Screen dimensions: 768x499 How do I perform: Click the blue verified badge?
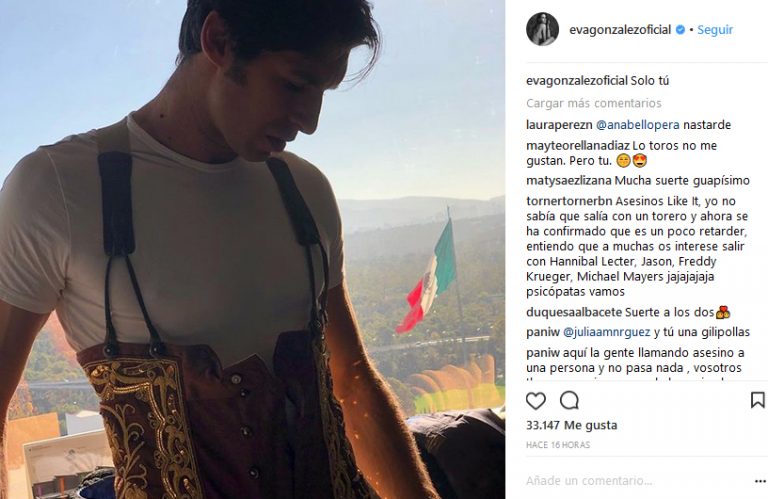[x=680, y=30]
